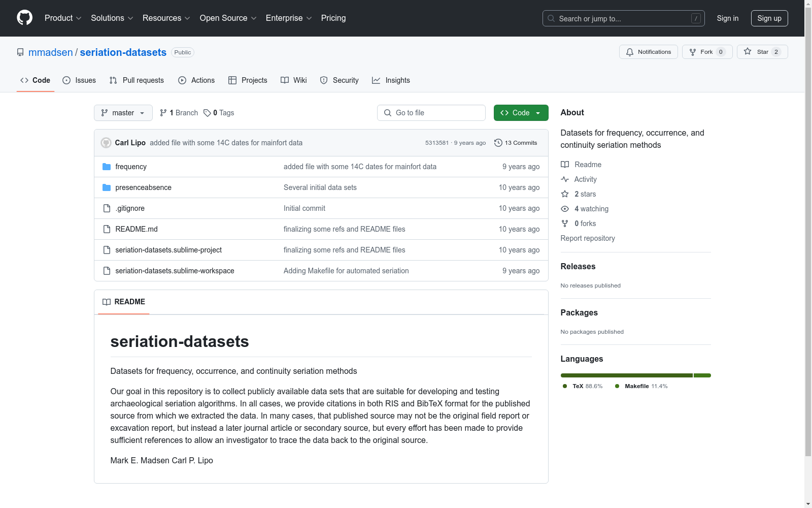Image resolution: width=812 pixels, height=508 pixels.
Task: Click the Go to file search field
Action: pyautogui.click(x=431, y=113)
